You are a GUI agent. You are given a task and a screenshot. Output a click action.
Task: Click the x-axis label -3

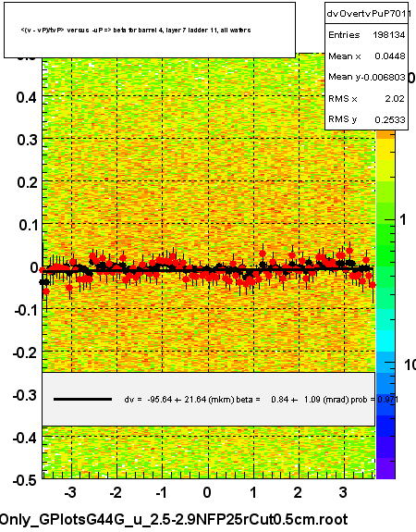[x=69, y=492]
